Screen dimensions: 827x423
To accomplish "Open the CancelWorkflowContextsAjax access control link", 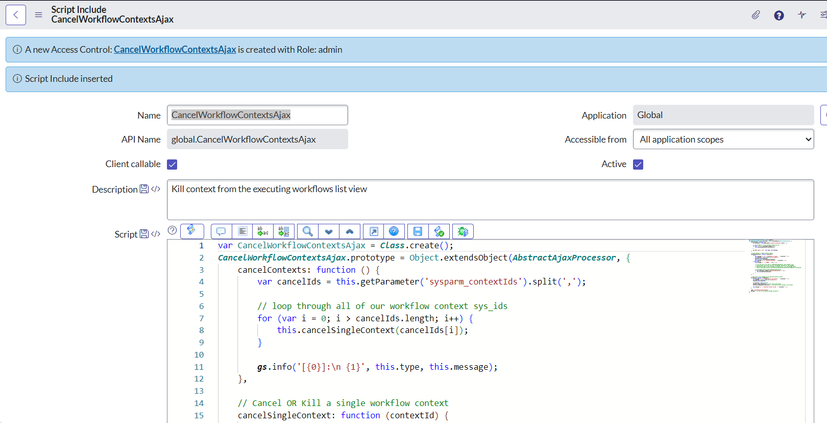I will pos(175,50).
